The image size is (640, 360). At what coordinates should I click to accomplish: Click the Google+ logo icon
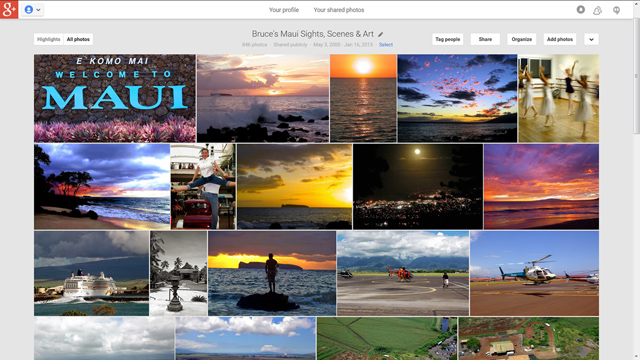(9, 9)
